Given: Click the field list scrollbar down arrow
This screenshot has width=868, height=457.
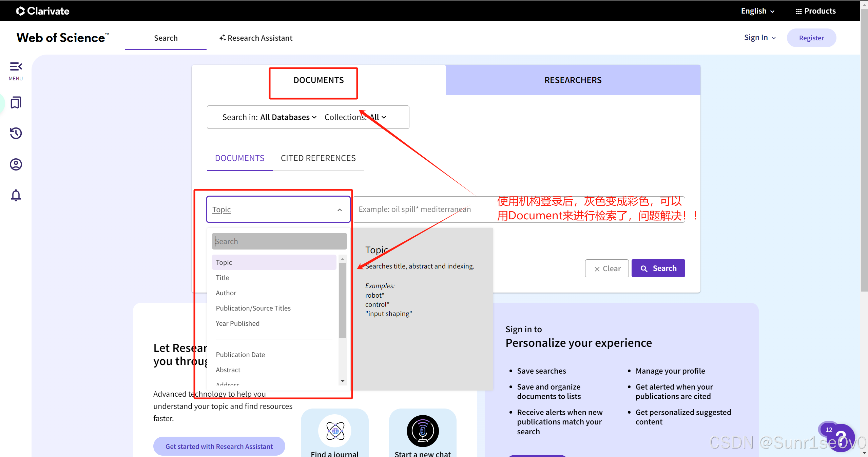Looking at the screenshot, I should 343,381.
